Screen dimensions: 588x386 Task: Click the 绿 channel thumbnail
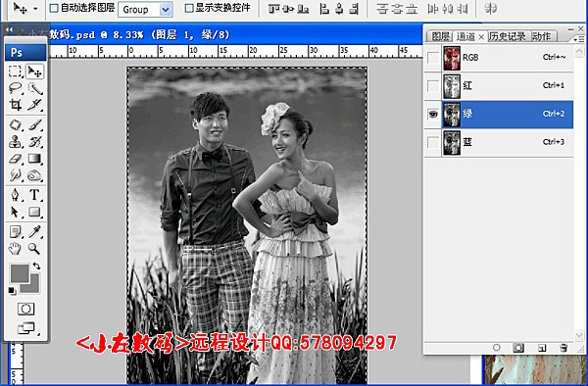tap(452, 115)
